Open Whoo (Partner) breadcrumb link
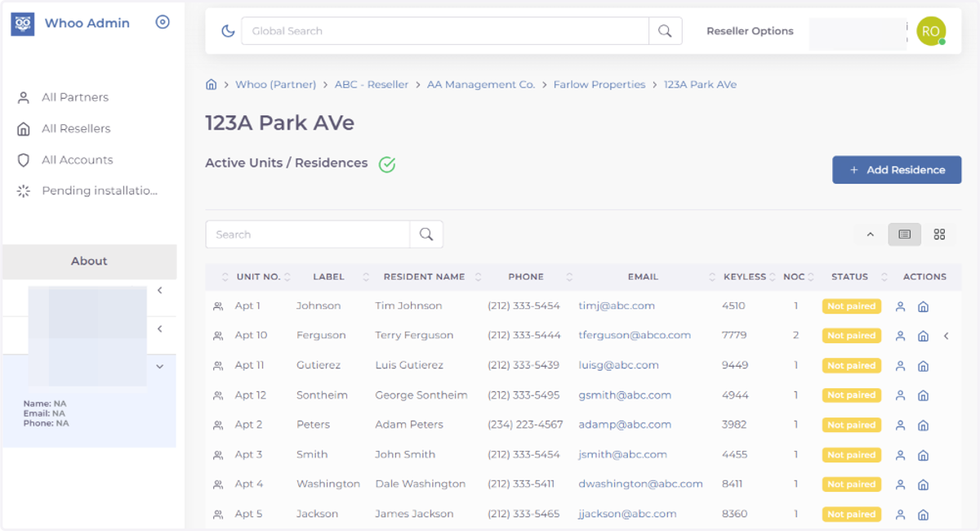The width and height of the screenshot is (980, 531). point(276,84)
